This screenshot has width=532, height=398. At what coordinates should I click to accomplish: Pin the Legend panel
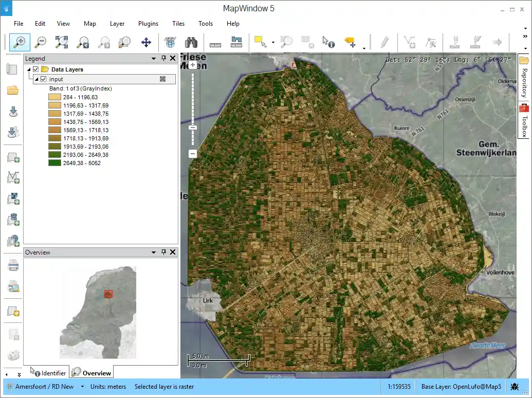coord(163,58)
